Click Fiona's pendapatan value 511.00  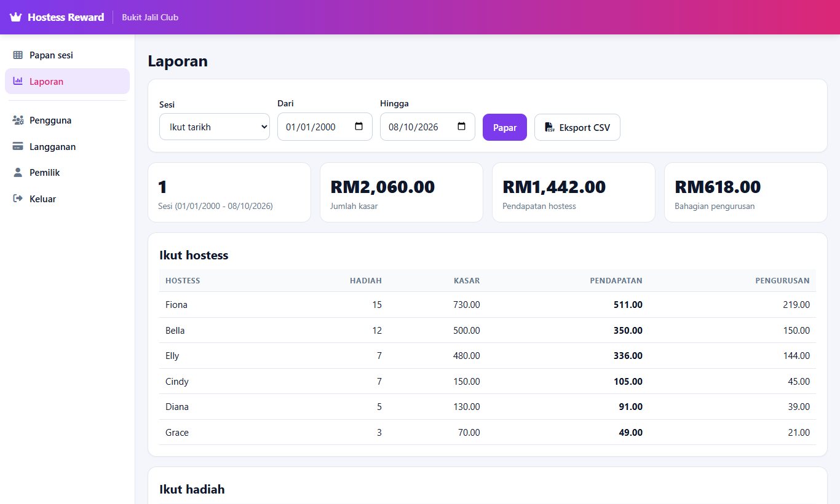pyautogui.click(x=628, y=305)
